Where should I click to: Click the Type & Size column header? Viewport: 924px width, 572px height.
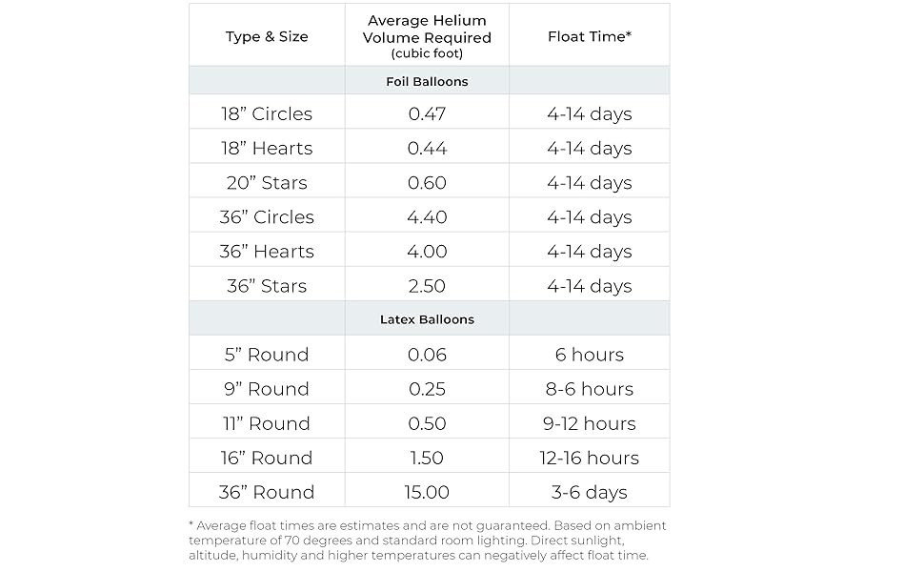coord(267,36)
